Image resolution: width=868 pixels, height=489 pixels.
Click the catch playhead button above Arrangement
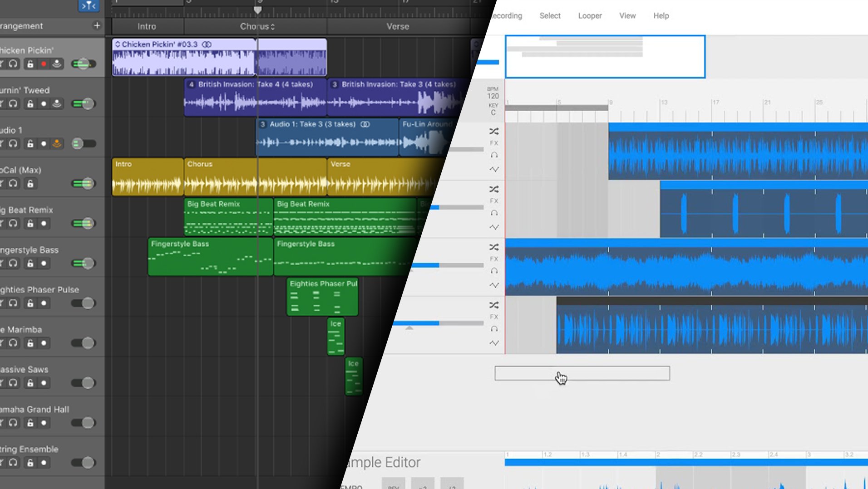[89, 5]
